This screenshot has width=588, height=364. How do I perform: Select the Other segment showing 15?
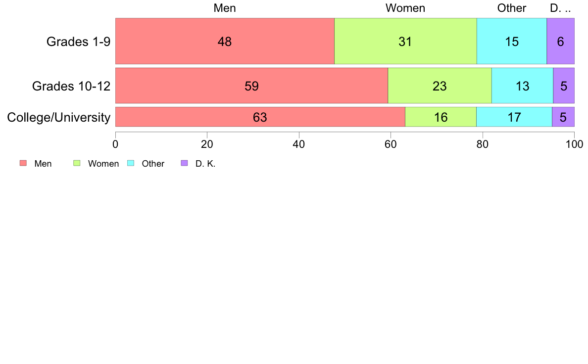point(511,41)
